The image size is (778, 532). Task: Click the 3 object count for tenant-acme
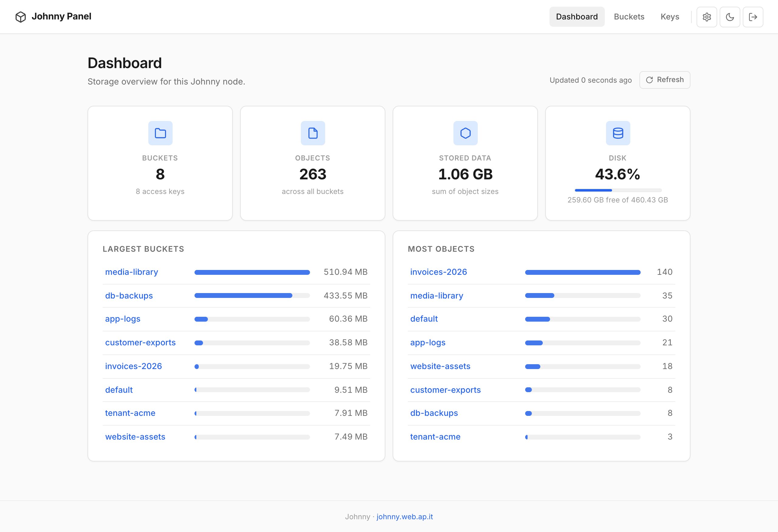coord(670,437)
